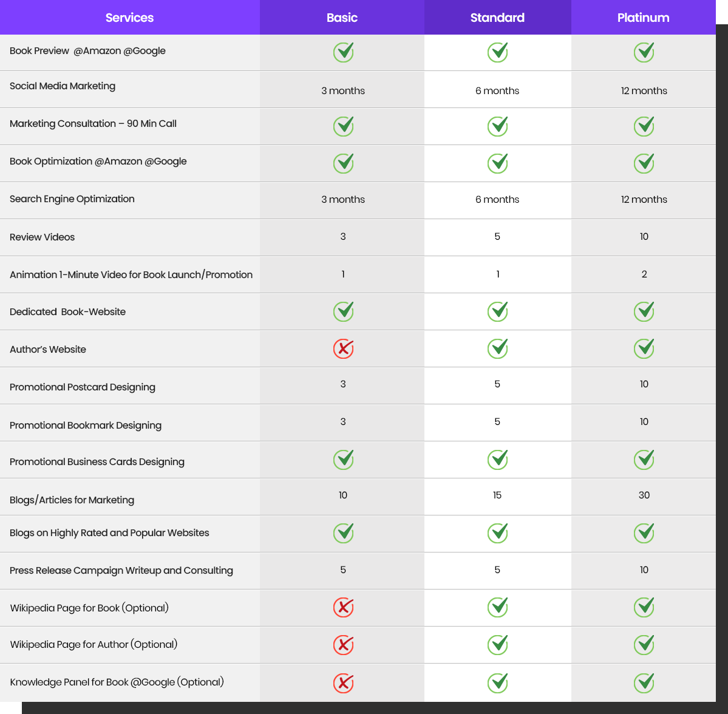Viewport: 728px width, 714px height.
Task: Click Basic checkmark for Book Preview row
Action: pyautogui.click(x=343, y=52)
